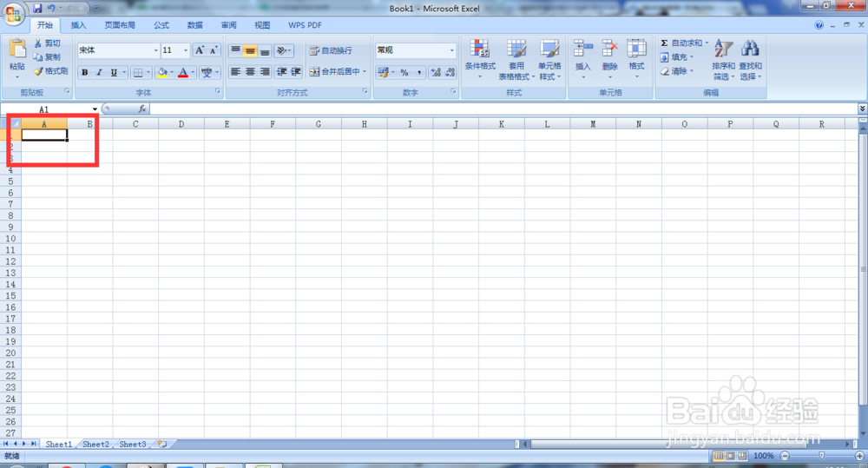Apply red font color A

coord(182,72)
